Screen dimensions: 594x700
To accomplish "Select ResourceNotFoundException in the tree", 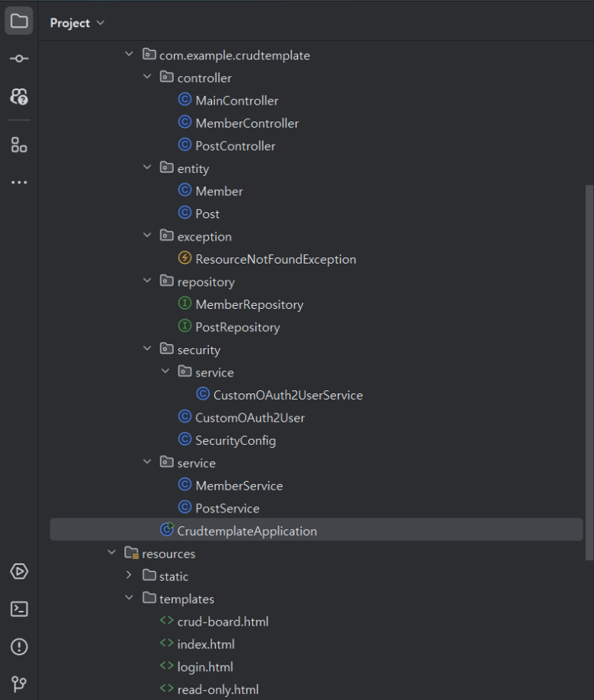I will click(x=276, y=260).
